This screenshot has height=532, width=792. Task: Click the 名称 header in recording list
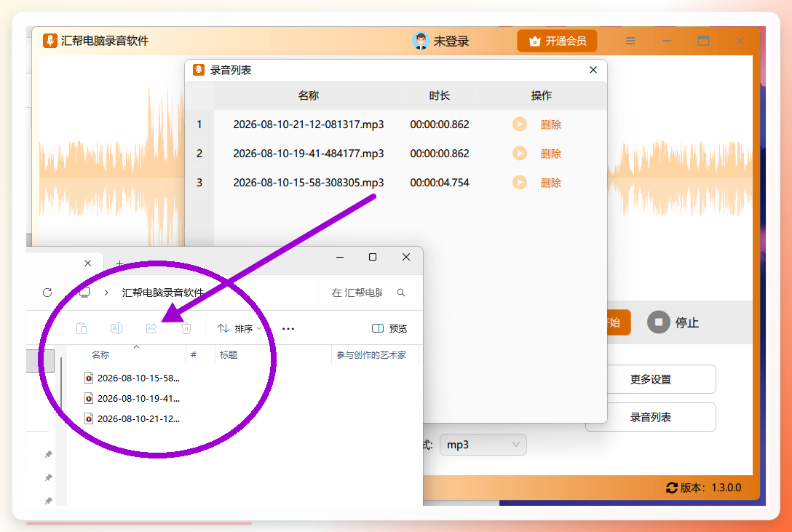(308, 95)
